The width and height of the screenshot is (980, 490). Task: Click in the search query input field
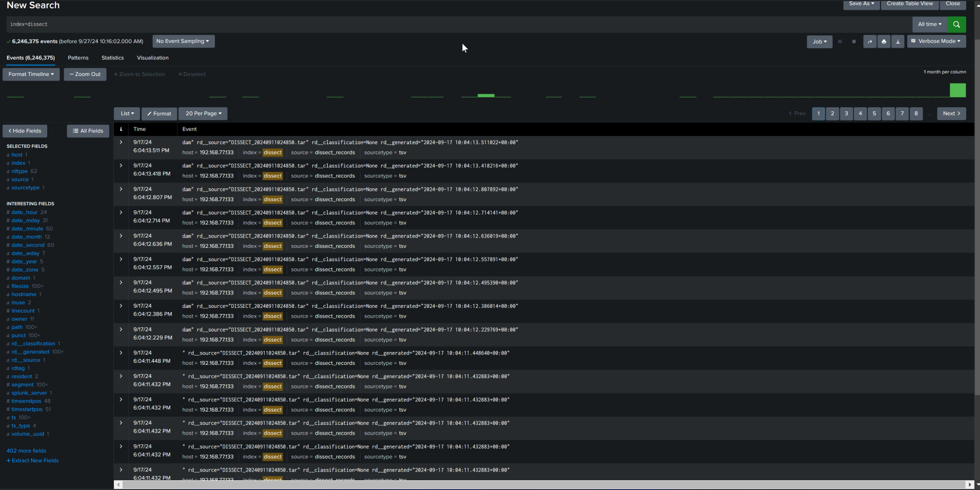[x=456, y=24]
